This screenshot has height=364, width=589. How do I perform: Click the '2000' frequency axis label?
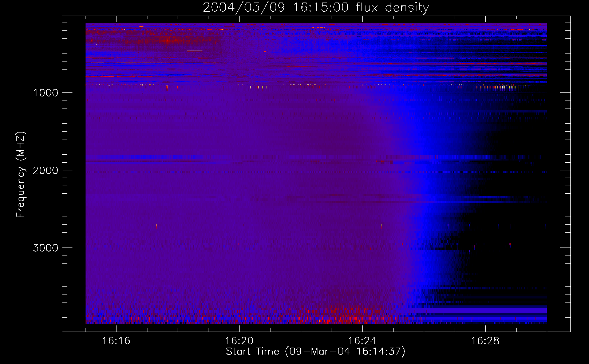tap(46, 170)
